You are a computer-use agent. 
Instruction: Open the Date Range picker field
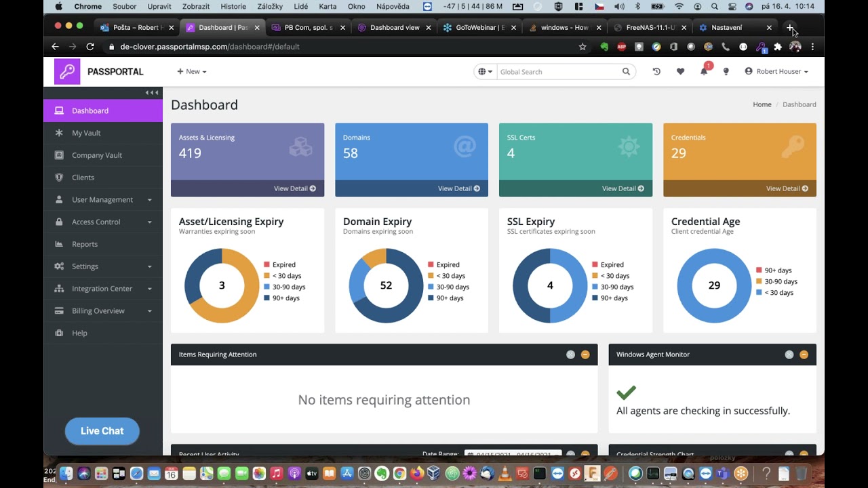[513, 453]
